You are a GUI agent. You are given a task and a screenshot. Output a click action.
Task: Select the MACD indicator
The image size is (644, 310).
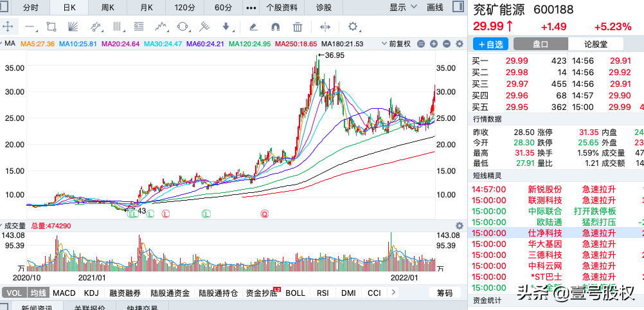point(64,293)
